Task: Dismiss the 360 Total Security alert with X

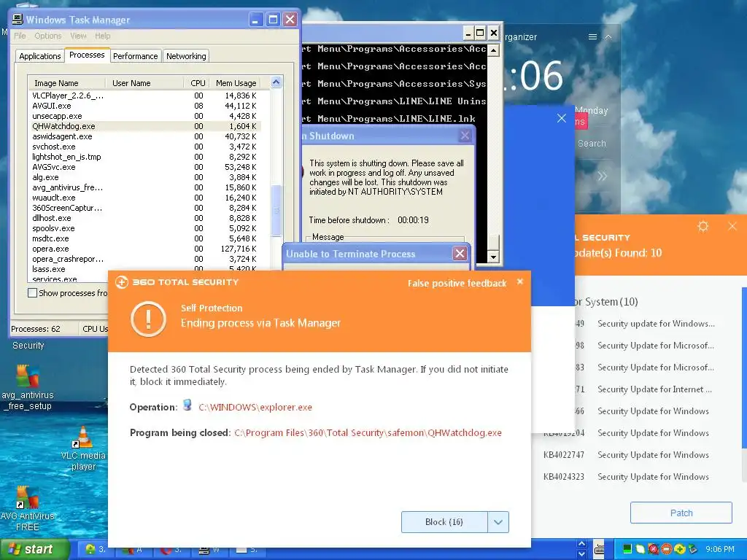Action: coord(520,281)
